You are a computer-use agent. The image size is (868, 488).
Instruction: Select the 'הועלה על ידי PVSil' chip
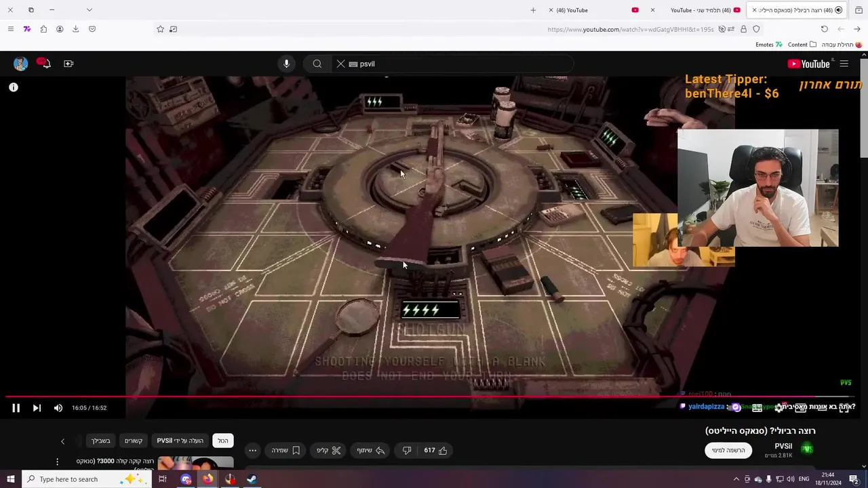[x=180, y=441]
